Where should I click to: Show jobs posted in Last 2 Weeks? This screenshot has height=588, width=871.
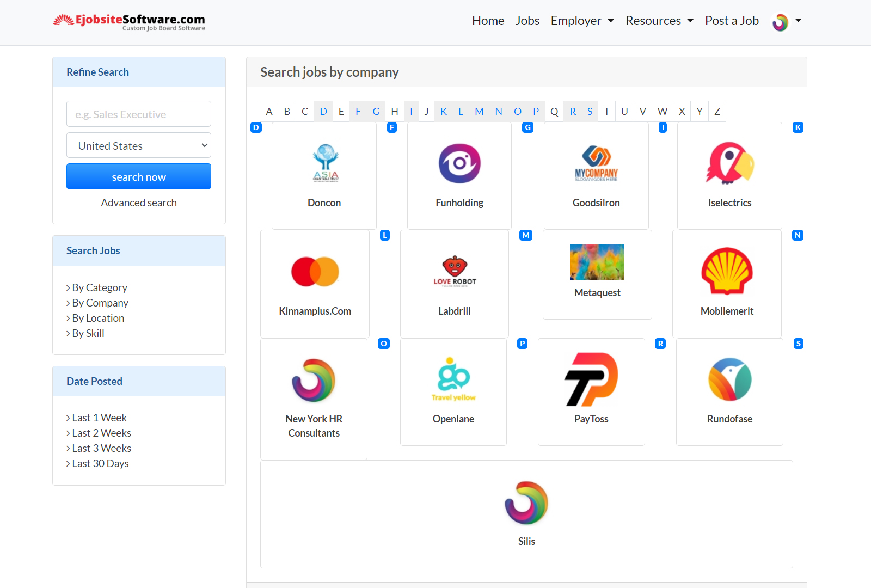pyautogui.click(x=101, y=433)
